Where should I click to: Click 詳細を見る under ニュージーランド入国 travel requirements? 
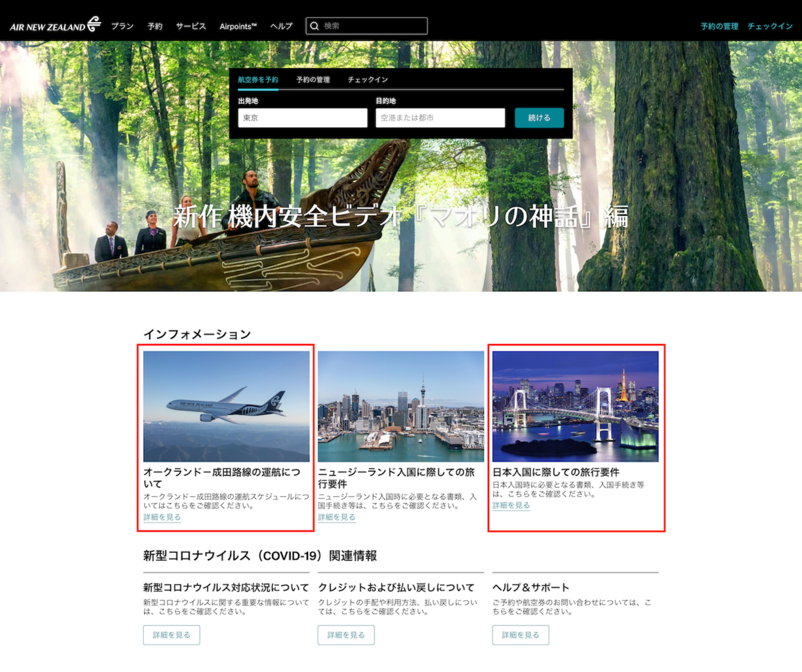click(x=336, y=517)
